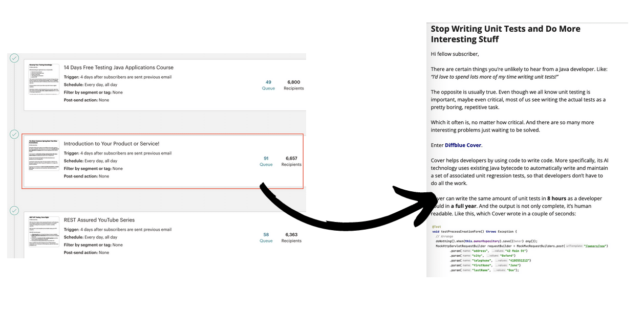Click the 6,657 Recipients value
This screenshot has width=644, height=312.
(x=292, y=158)
